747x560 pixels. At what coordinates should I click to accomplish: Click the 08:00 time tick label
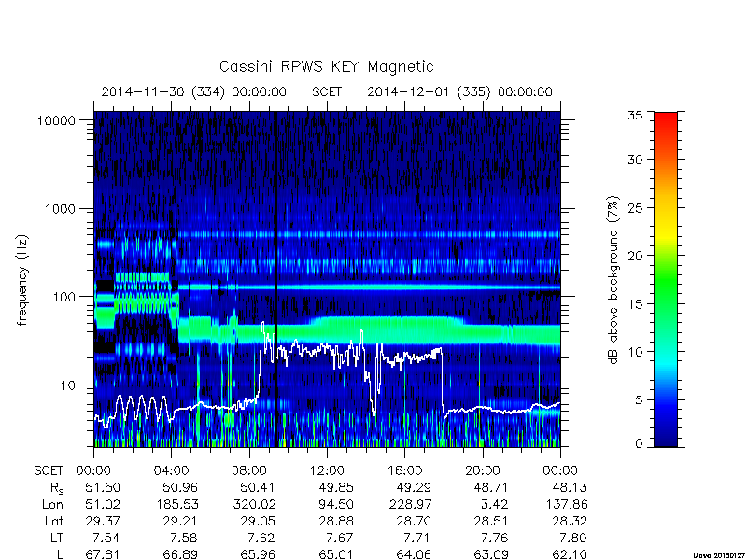pyautogui.click(x=248, y=471)
